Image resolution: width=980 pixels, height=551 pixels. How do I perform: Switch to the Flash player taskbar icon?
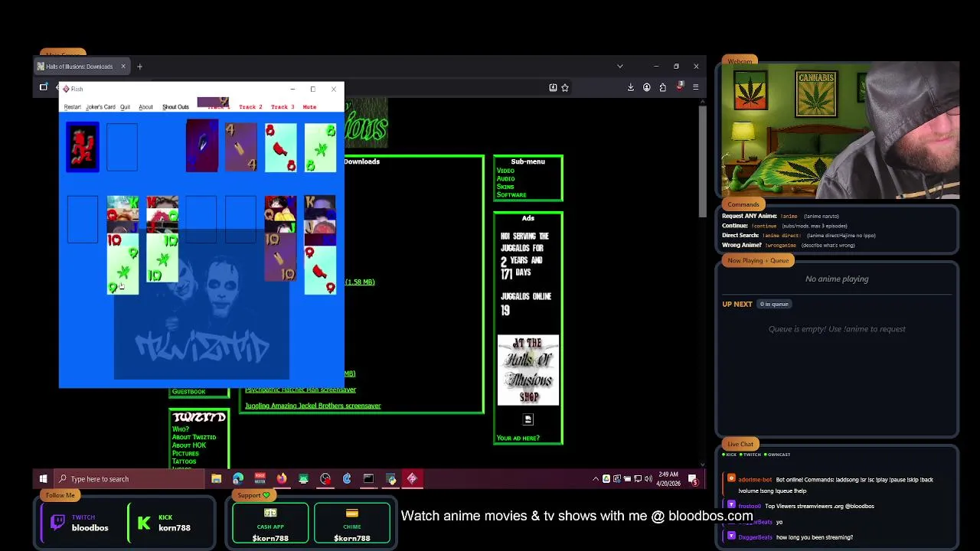(412, 479)
